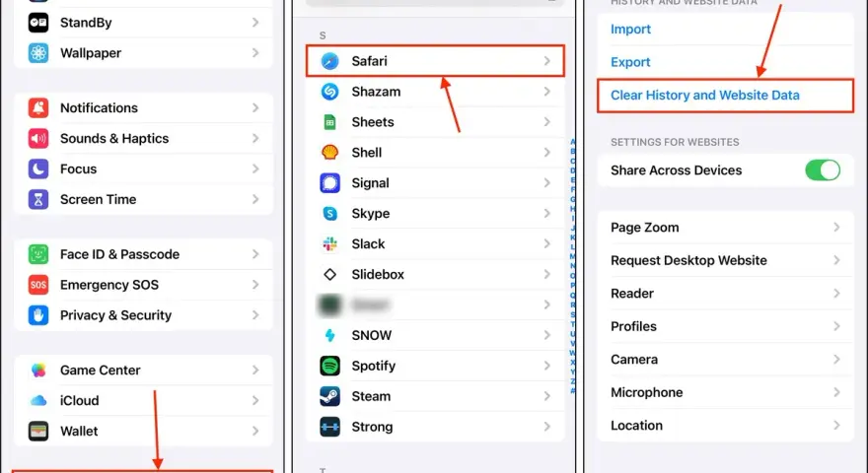868x473 pixels.
Task: Open Request Desktop Website chevron
Action: click(836, 260)
